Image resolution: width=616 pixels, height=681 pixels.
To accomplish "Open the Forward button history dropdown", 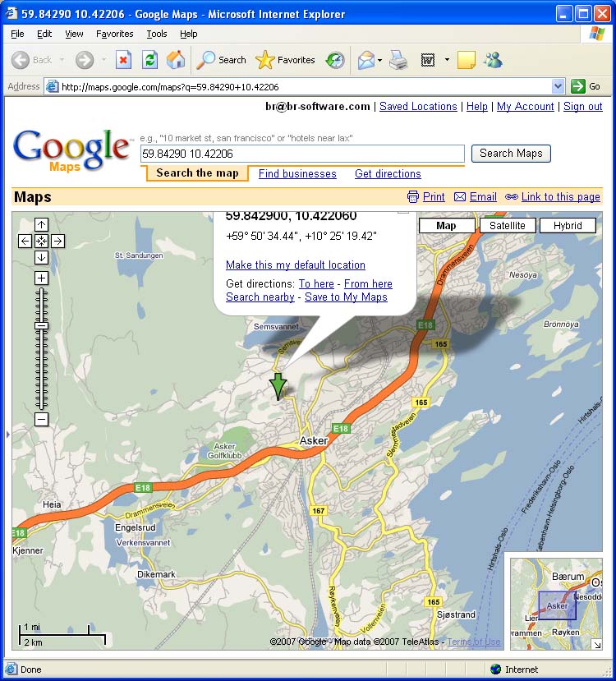I will coord(103,60).
